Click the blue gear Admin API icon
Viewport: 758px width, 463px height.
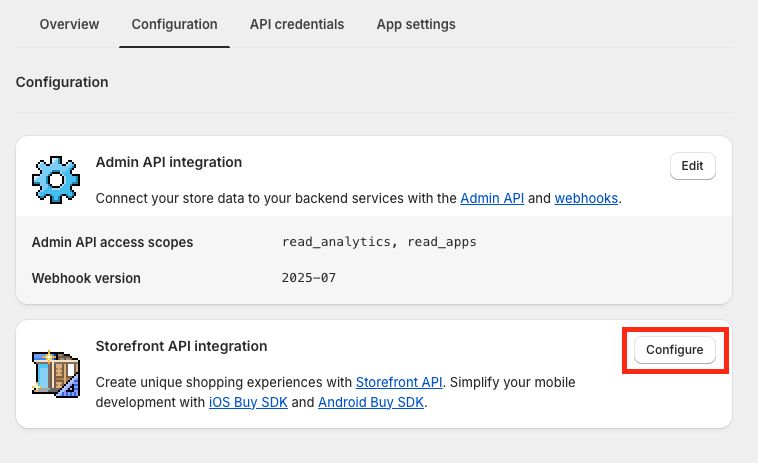tap(56, 180)
